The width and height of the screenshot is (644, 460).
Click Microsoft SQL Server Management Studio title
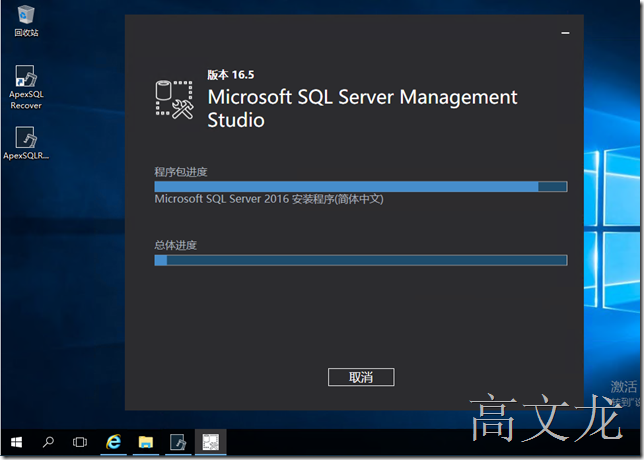[x=362, y=108]
